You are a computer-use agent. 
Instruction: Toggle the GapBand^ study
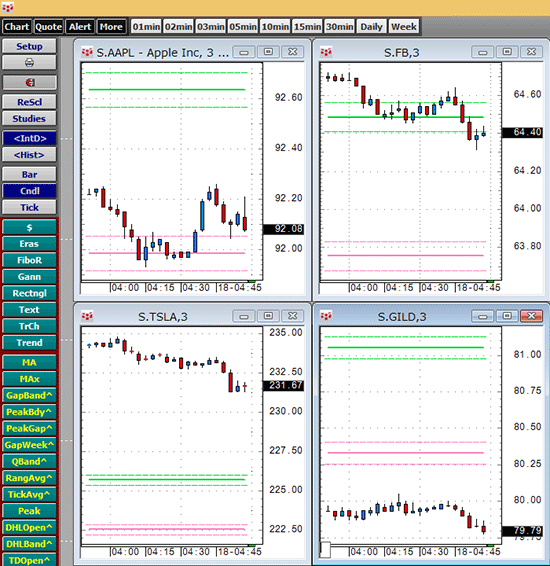[x=29, y=396]
